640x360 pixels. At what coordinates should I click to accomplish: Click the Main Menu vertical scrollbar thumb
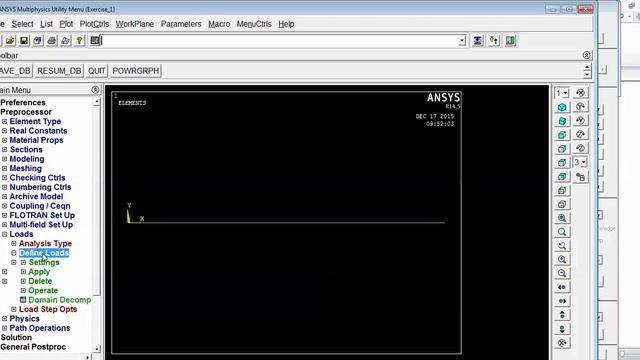tap(97, 200)
